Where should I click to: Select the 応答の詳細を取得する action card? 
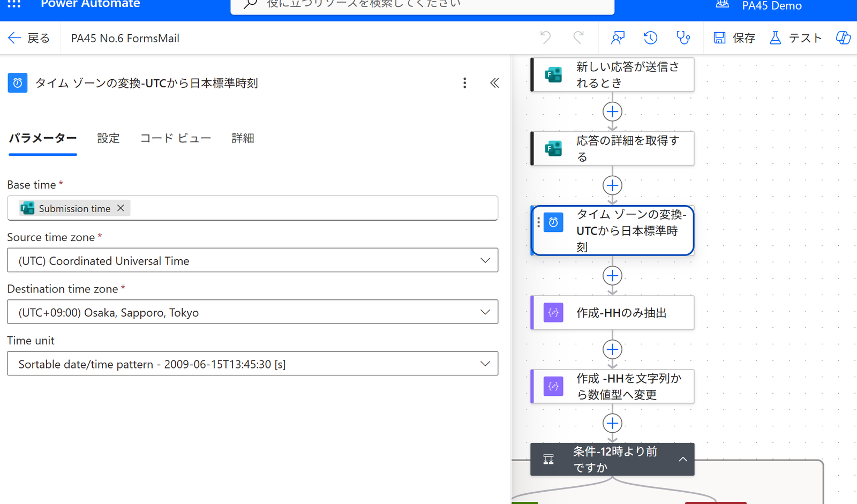pyautogui.click(x=612, y=148)
